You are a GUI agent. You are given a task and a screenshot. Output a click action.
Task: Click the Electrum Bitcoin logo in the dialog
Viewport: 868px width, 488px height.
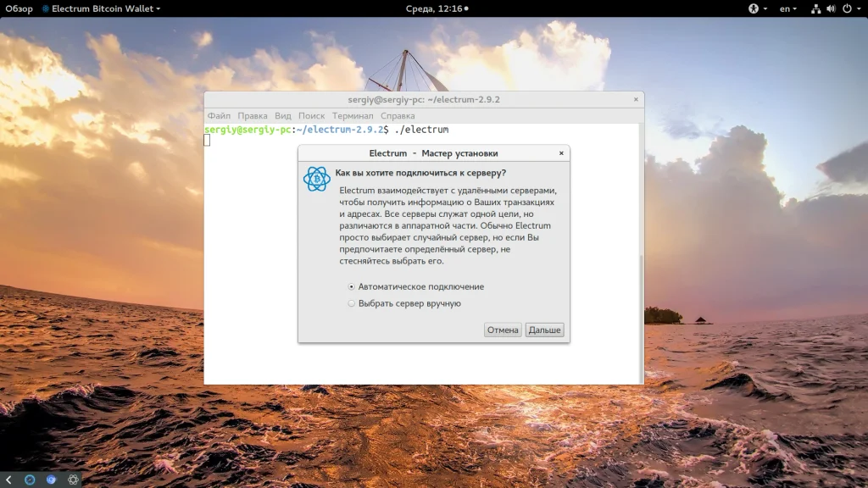(x=317, y=179)
